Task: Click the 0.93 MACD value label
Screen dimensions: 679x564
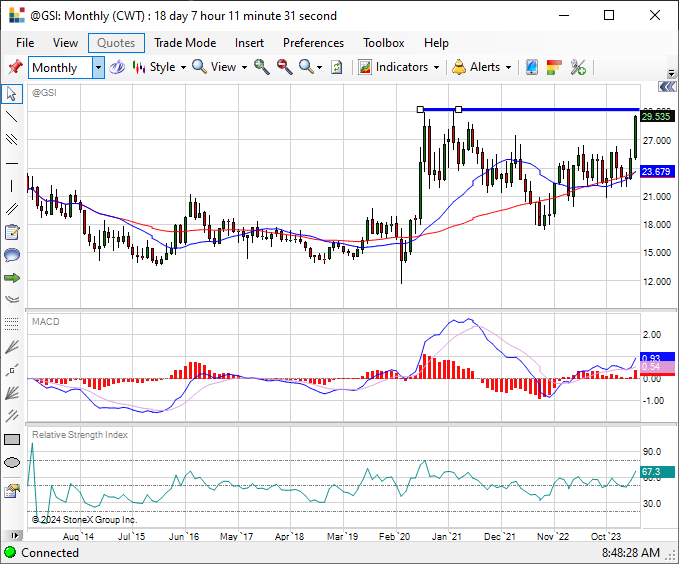Action: [657, 357]
